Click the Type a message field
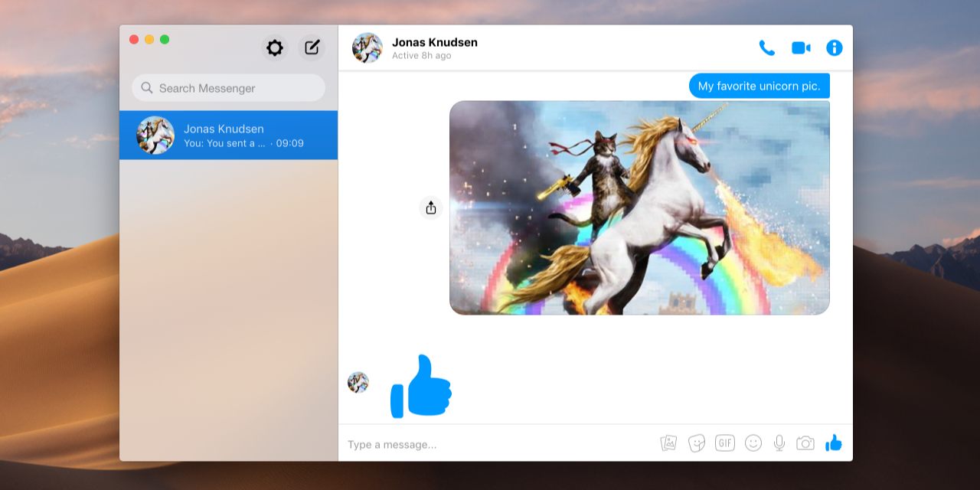 pos(498,444)
